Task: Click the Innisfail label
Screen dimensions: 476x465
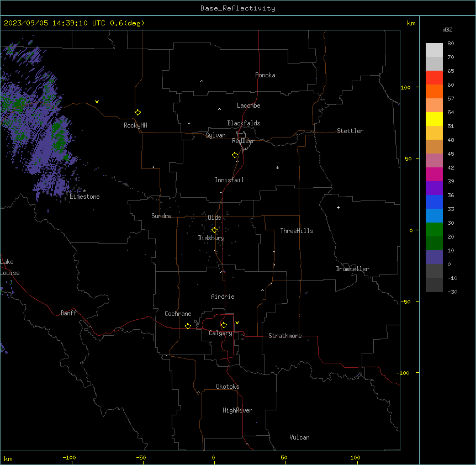Action: click(229, 180)
